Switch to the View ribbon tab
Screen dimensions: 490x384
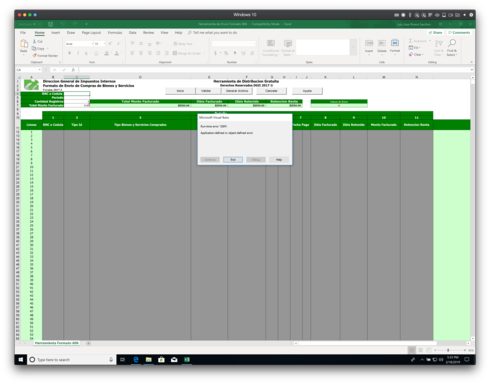(164, 33)
